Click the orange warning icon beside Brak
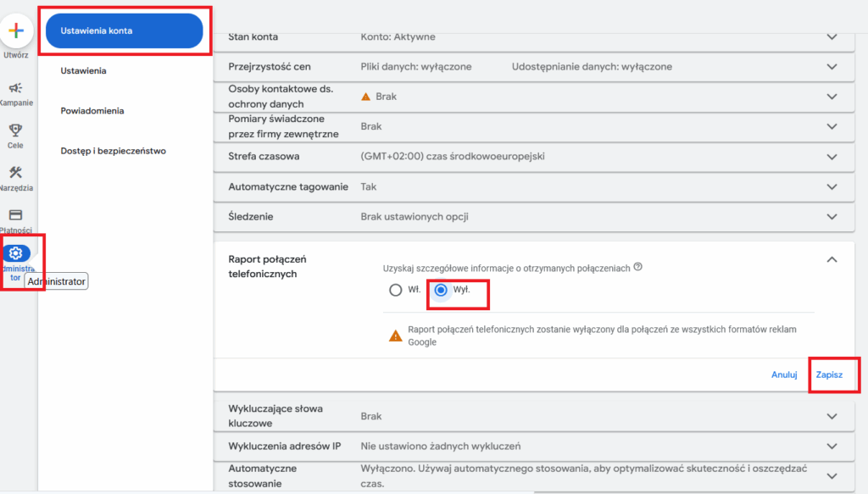Screen dimensions: 868x494 pos(366,97)
